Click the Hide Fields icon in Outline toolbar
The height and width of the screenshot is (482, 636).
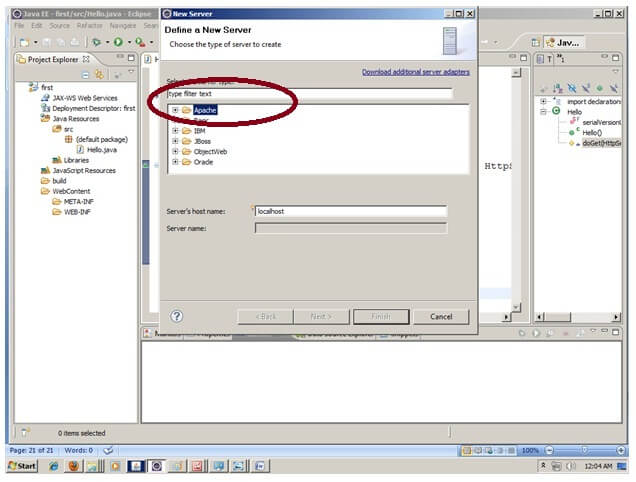tap(572, 88)
